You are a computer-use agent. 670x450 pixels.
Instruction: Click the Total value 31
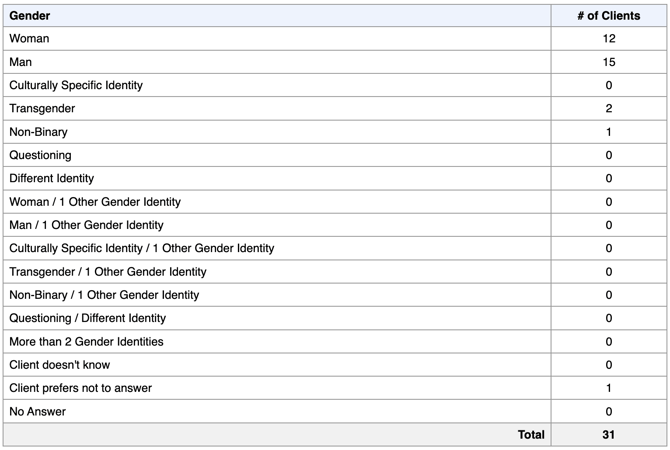(x=609, y=435)
